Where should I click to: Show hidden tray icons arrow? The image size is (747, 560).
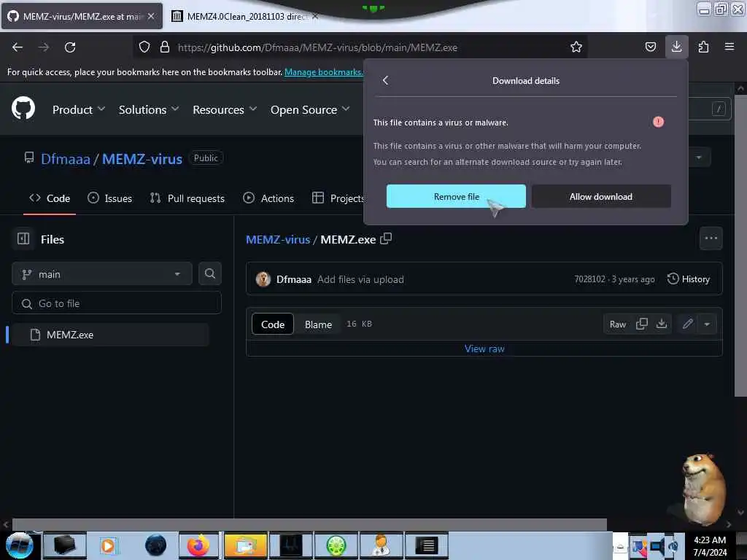click(620, 547)
